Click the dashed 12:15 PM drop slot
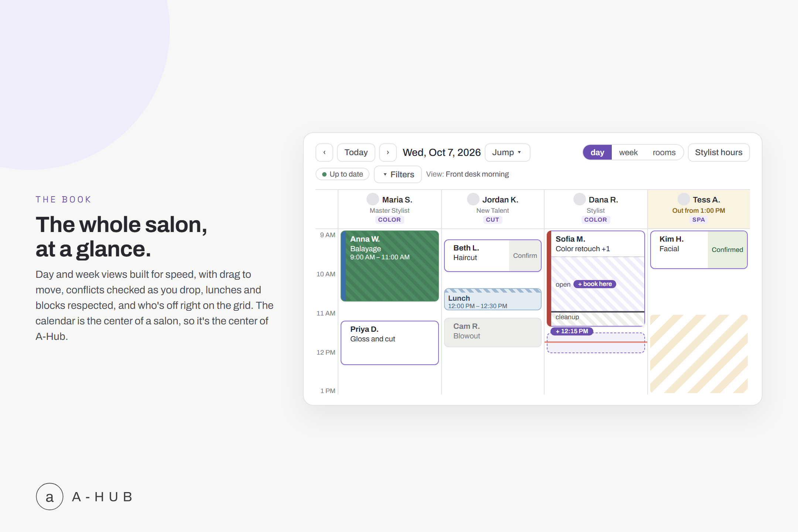Viewport: 798px width, 532px height. coord(596,344)
